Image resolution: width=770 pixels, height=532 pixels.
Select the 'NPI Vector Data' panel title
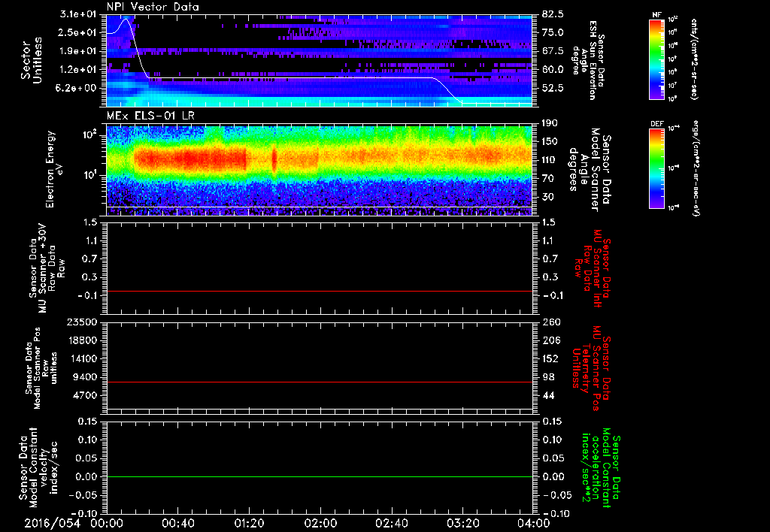153,7
